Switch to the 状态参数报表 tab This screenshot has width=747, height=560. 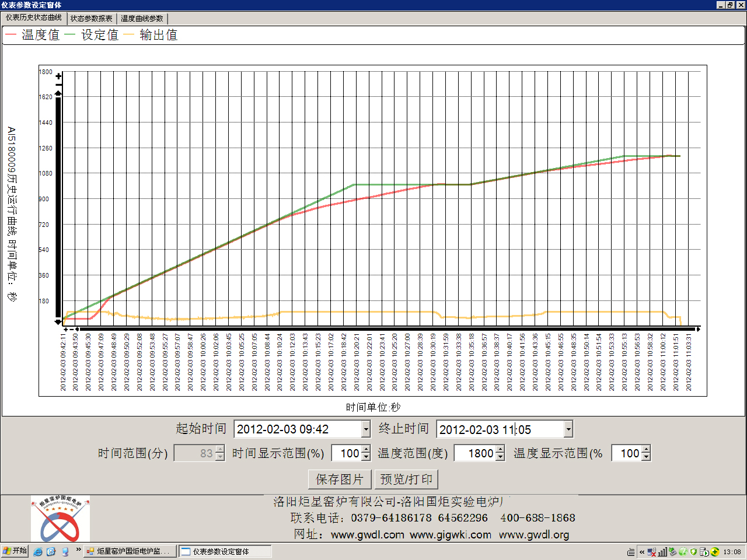[x=92, y=19]
